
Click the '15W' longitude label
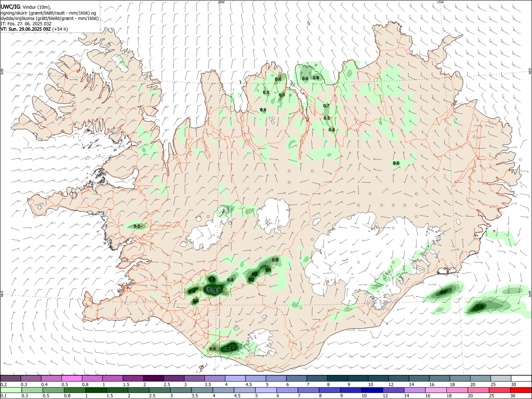[x=440, y=2]
